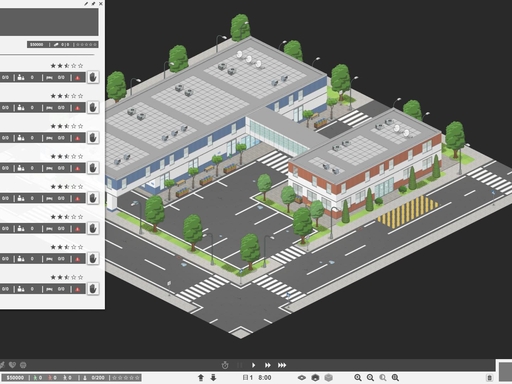Screen dimensions: 512x384
Task: Click the second magnifier zoom icon
Action: [x=370, y=378]
